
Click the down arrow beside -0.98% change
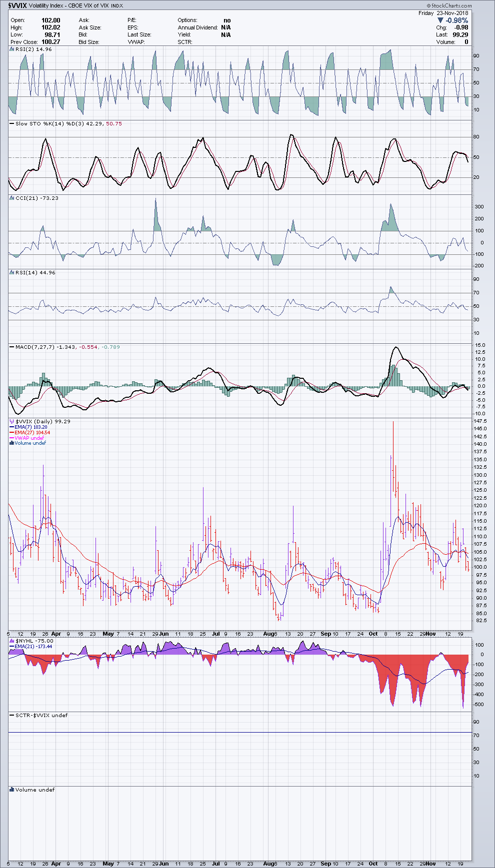[440, 20]
